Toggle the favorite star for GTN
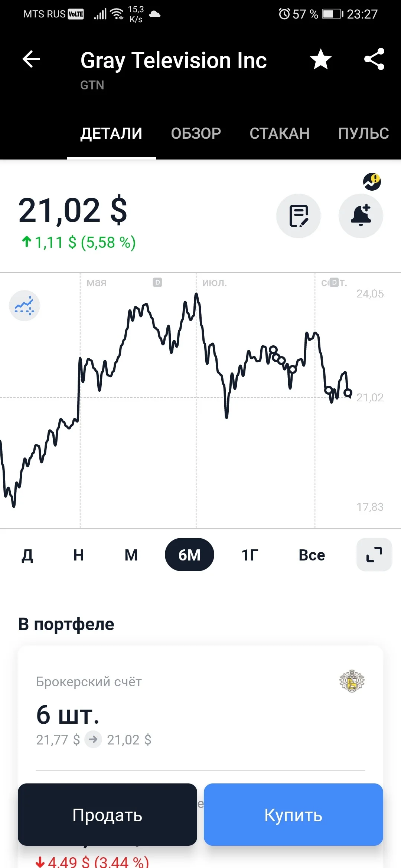 pos(321,59)
